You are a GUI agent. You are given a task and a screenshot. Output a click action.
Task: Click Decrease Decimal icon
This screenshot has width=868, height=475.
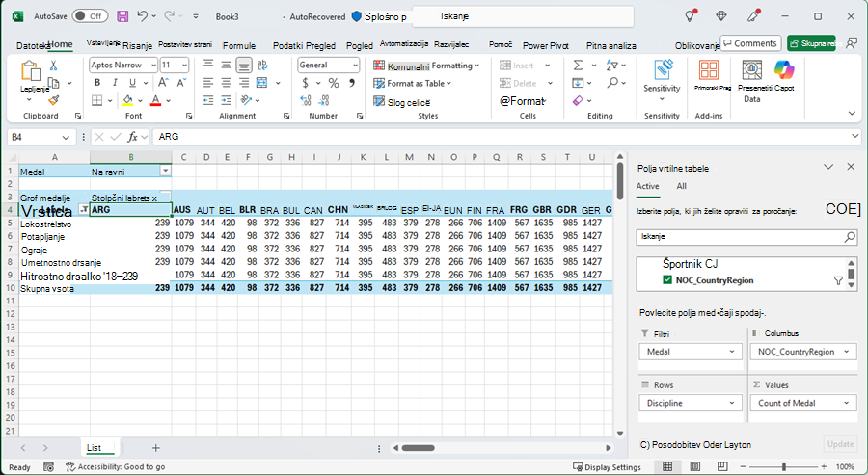tap(324, 100)
